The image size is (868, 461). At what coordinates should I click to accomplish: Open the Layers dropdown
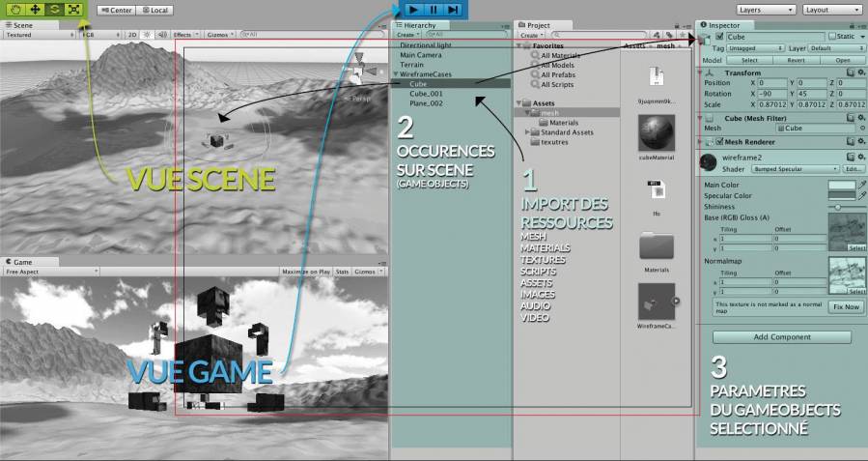[766, 10]
